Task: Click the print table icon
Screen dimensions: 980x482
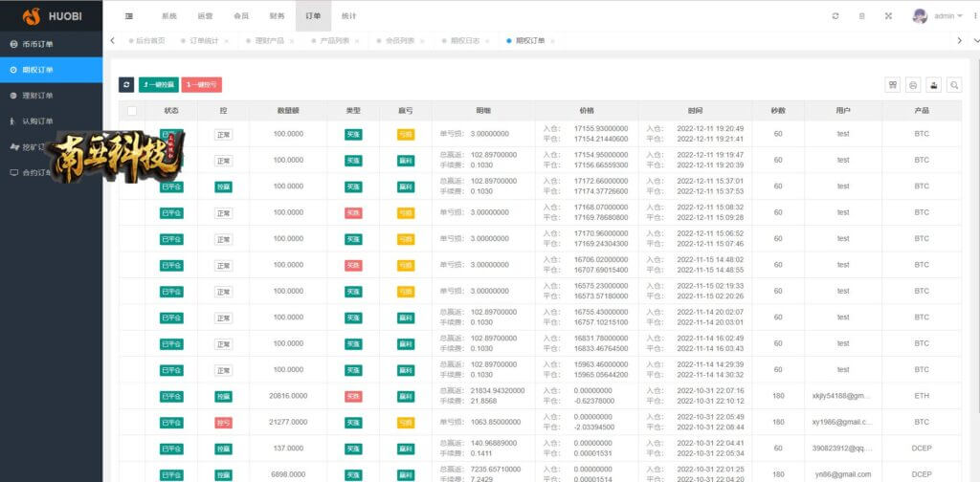Action: coord(913,85)
